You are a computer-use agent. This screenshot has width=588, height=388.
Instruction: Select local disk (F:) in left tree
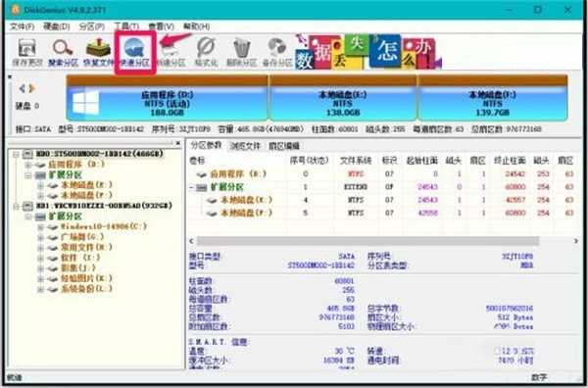pos(86,195)
